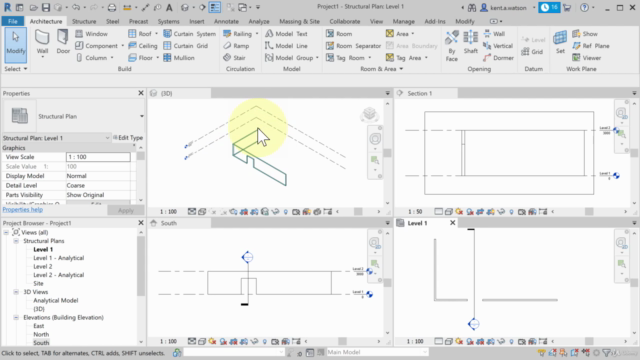640x360 pixels.
Task: Click the Project Browser vertical scrollbar
Action: pos(141,265)
